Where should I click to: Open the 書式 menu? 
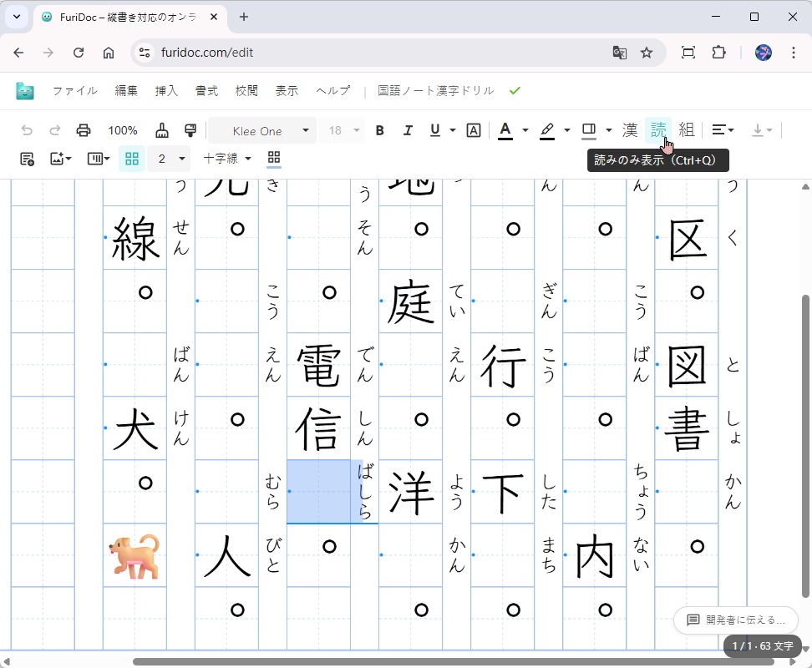(x=206, y=91)
